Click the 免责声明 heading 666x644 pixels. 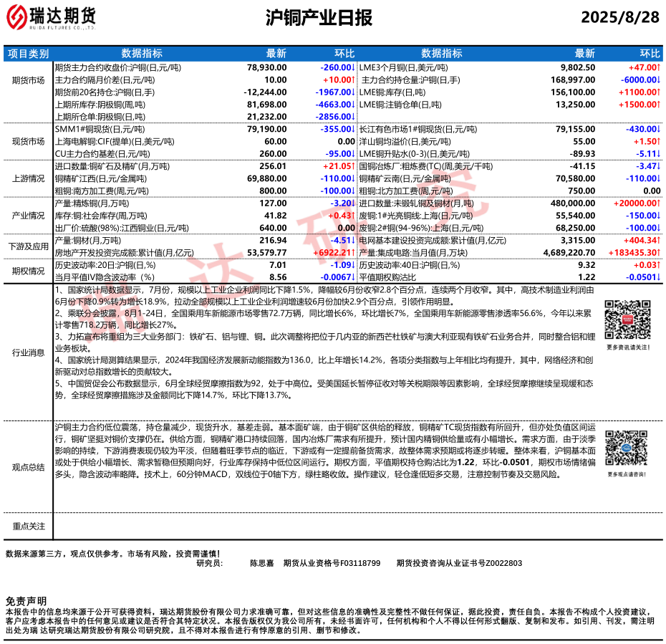[x=26, y=600]
